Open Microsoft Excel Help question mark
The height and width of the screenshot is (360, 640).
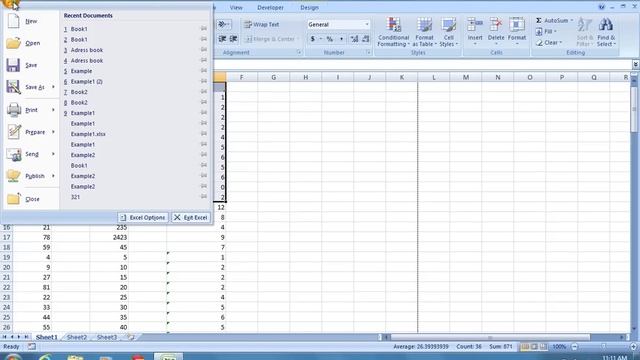point(602,7)
